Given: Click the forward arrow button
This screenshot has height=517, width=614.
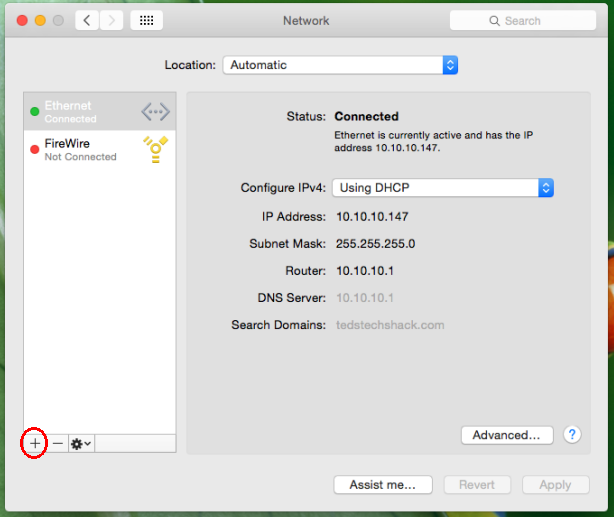Looking at the screenshot, I should (x=111, y=20).
